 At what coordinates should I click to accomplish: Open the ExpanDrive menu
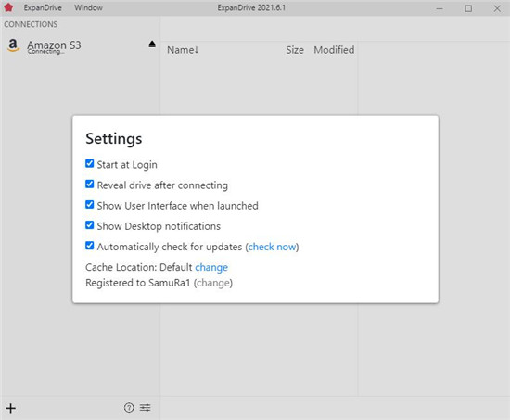pos(43,7)
